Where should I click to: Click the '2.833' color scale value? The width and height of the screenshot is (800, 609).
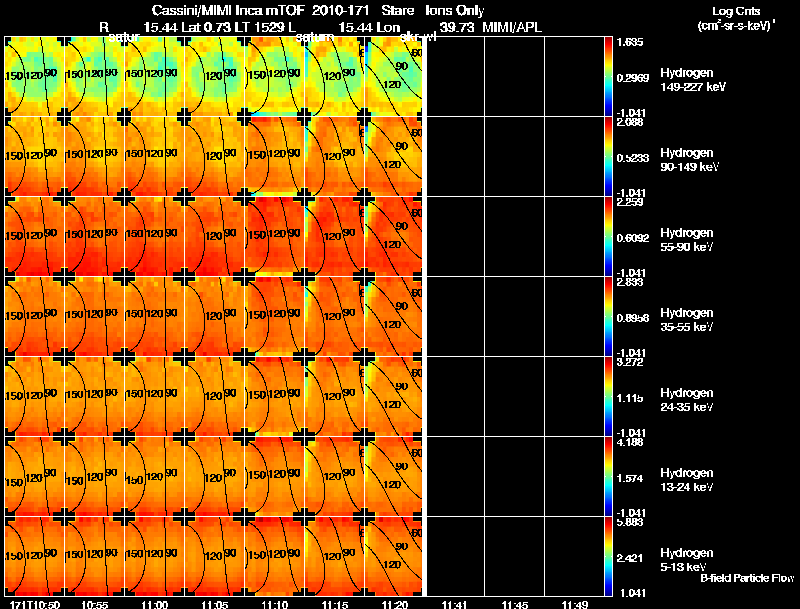tap(630, 282)
